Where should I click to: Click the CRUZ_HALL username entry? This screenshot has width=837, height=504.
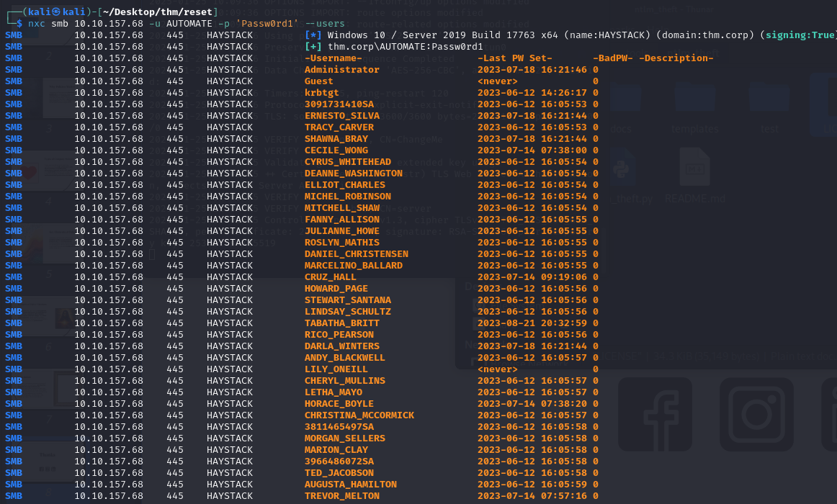pos(330,277)
